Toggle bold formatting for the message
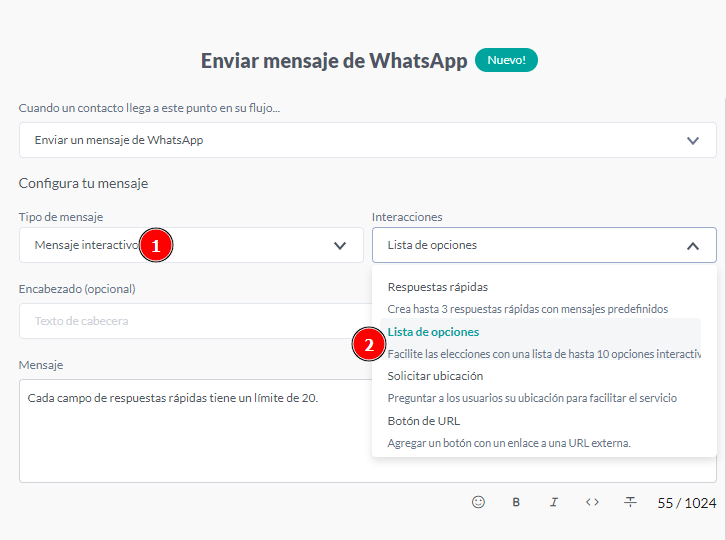Viewport: 726px width, 540px height. click(516, 502)
